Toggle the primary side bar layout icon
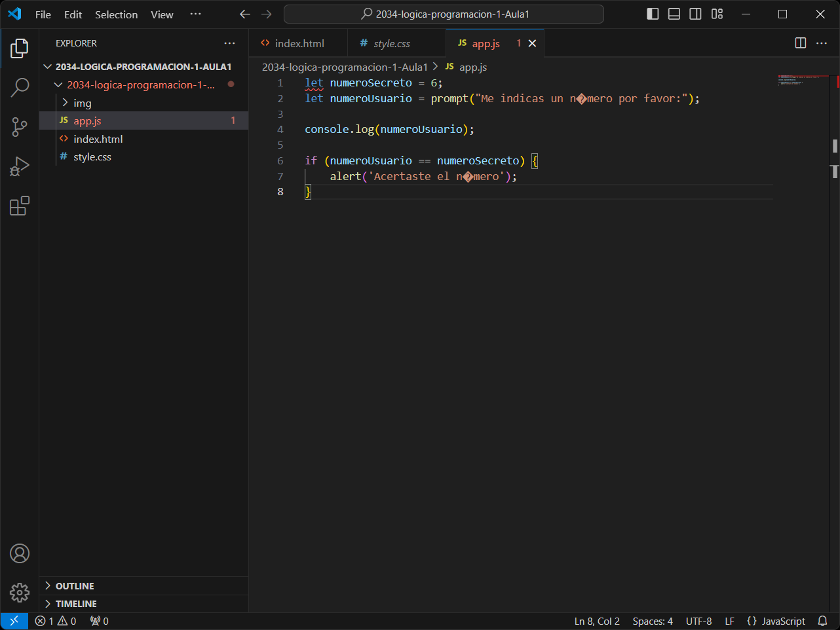Screen dimensions: 840x630 653,14
